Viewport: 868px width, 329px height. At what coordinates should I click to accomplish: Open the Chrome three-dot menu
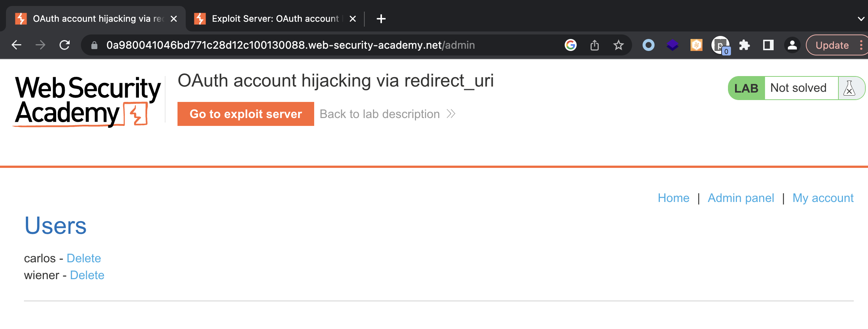click(x=861, y=45)
